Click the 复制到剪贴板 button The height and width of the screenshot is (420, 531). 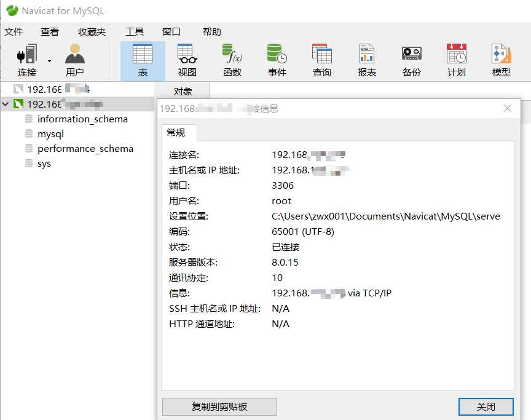coord(219,406)
